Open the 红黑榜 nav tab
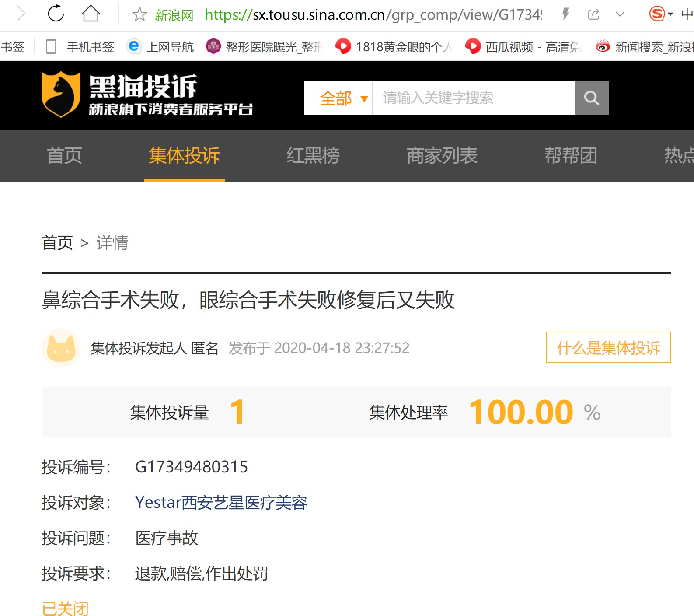 [313, 155]
